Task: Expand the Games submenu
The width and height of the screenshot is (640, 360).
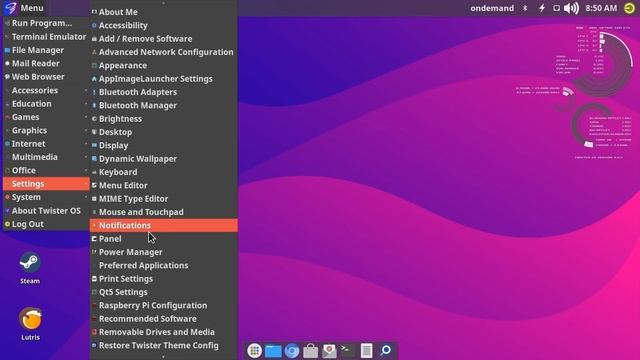Action: 46,117
